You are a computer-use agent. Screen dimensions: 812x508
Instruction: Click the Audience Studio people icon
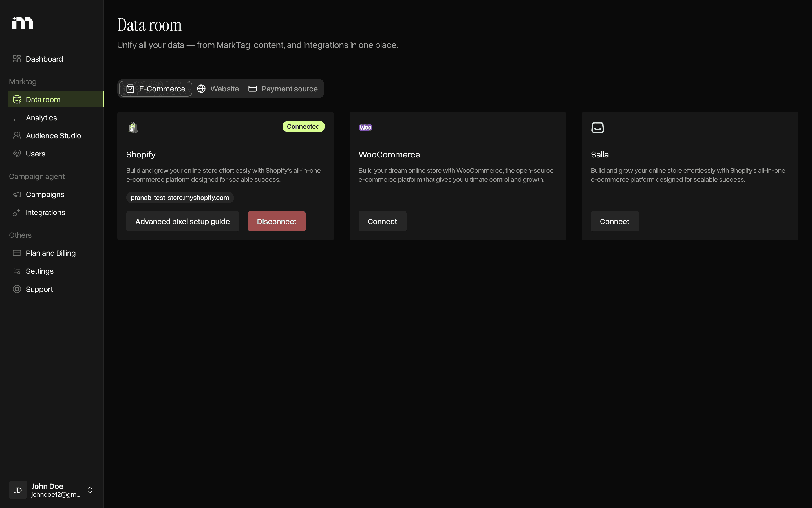pos(17,136)
